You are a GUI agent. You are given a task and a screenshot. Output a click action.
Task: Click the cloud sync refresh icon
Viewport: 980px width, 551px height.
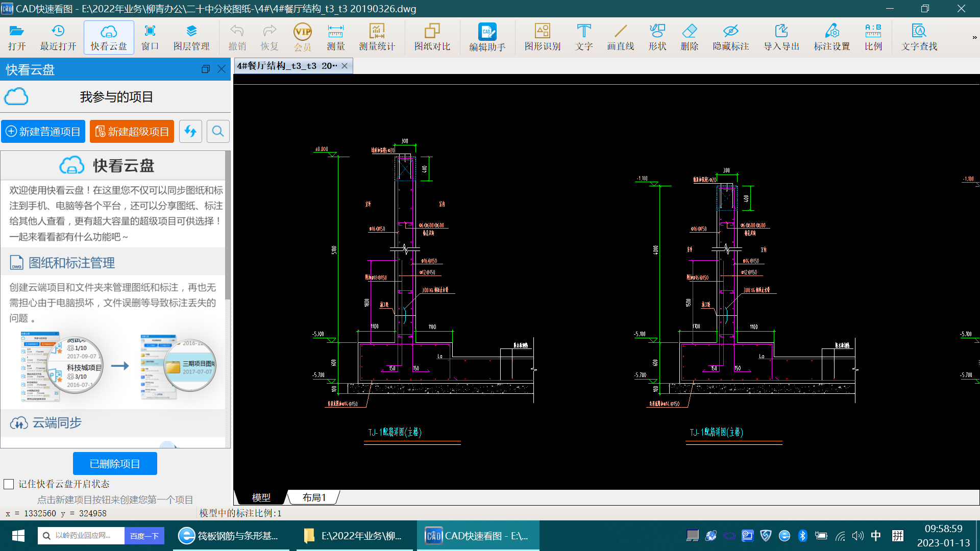tap(190, 132)
